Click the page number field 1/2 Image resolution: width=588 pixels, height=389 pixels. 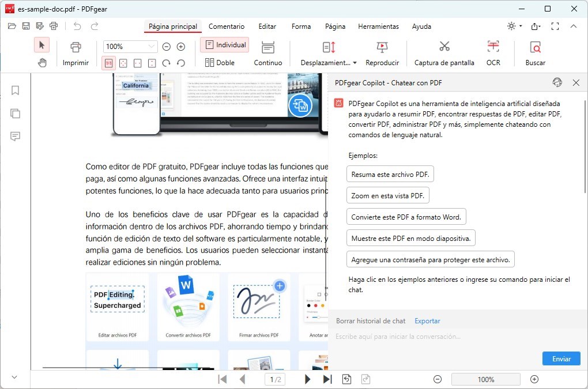coord(275,379)
